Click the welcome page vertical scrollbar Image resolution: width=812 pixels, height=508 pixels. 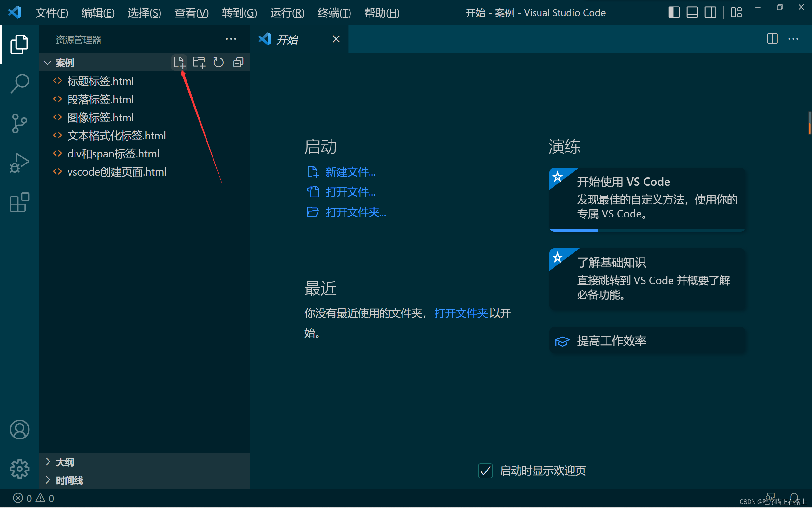coord(809,123)
